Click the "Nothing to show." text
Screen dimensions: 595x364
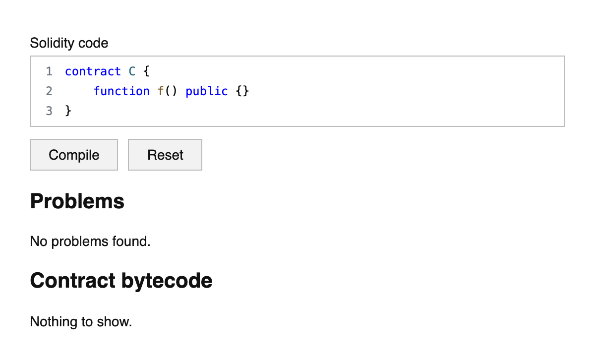[81, 322]
